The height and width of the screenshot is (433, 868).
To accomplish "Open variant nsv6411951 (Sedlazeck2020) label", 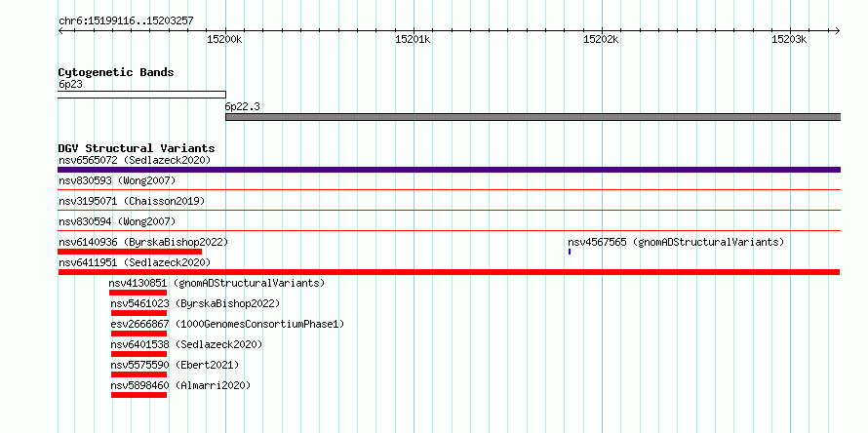I will (x=135, y=262).
